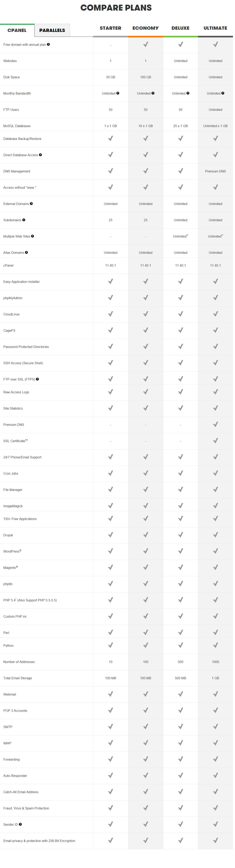
Task: Click help icon beside Starter's Unlimited bandwidth
Action: [118, 93]
